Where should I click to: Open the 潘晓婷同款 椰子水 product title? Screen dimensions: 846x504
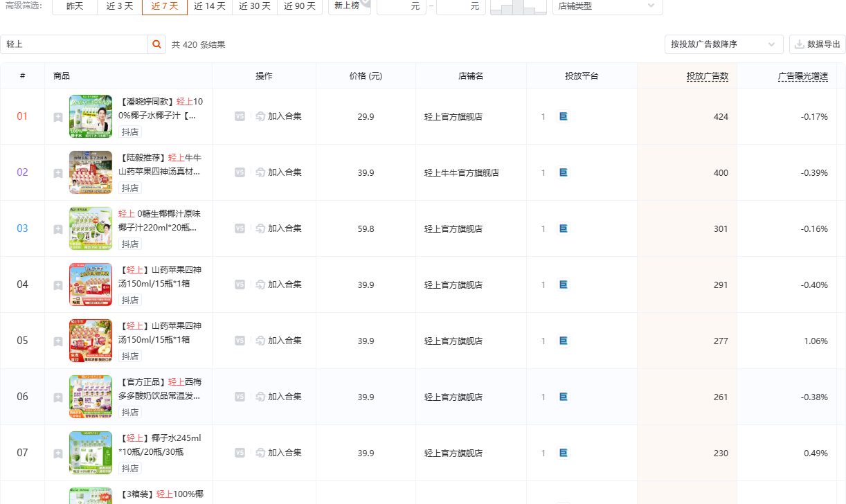click(161, 109)
